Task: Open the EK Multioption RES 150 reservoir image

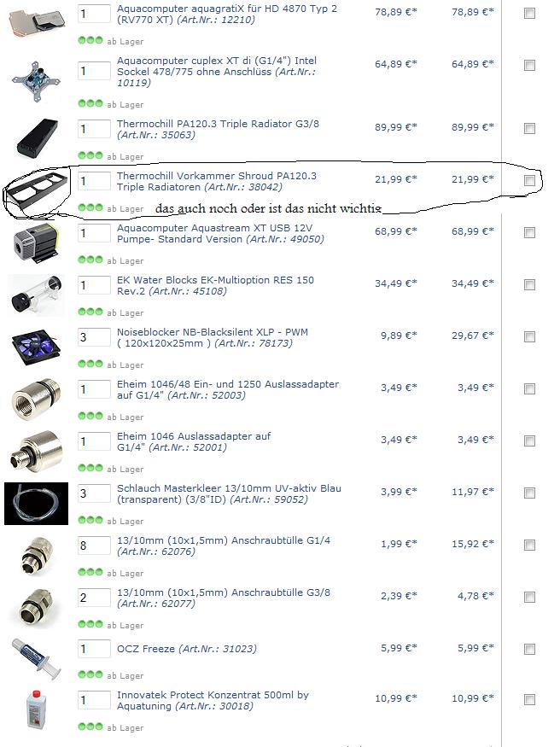Action: 37,295
